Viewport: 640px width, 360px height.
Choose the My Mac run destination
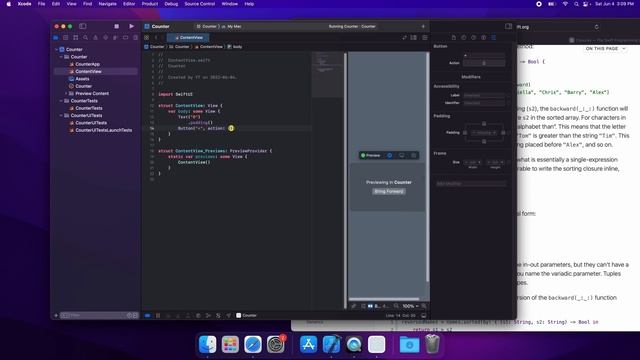(232, 27)
